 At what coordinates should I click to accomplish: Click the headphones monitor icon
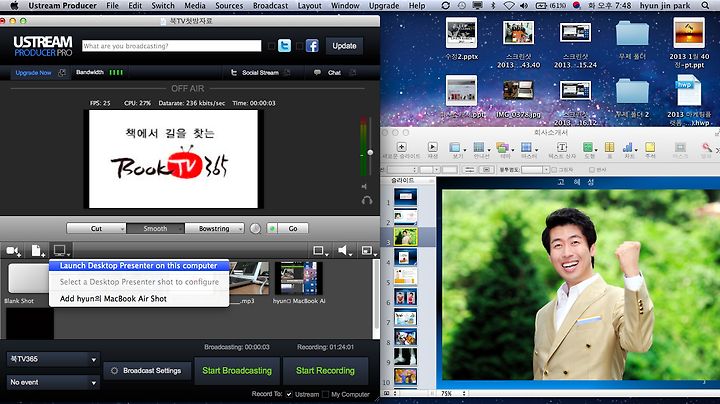click(366, 201)
